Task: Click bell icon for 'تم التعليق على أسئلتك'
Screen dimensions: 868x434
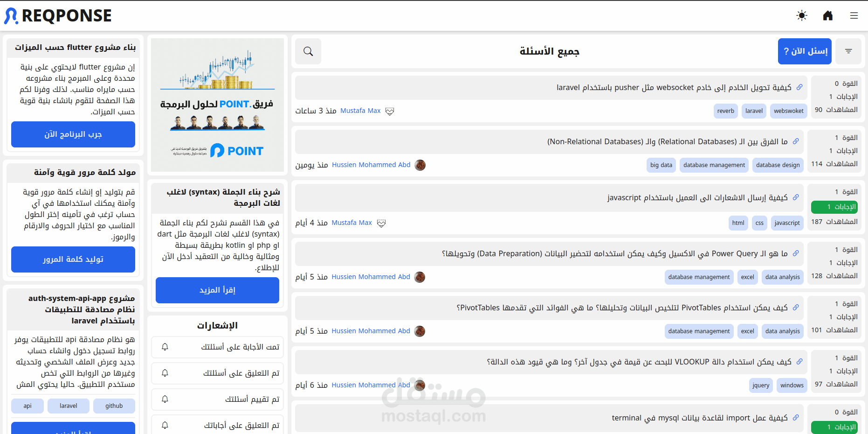Action: [165, 373]
